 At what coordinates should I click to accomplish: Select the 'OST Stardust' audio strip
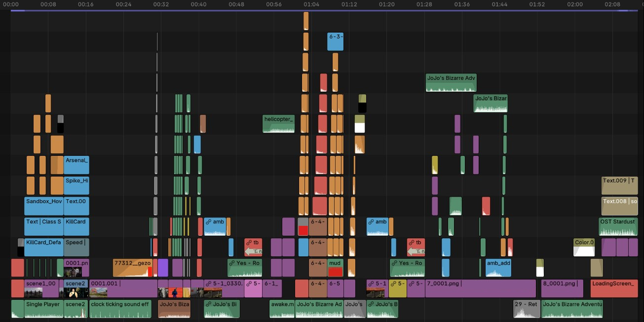click(x=618, y=227)
